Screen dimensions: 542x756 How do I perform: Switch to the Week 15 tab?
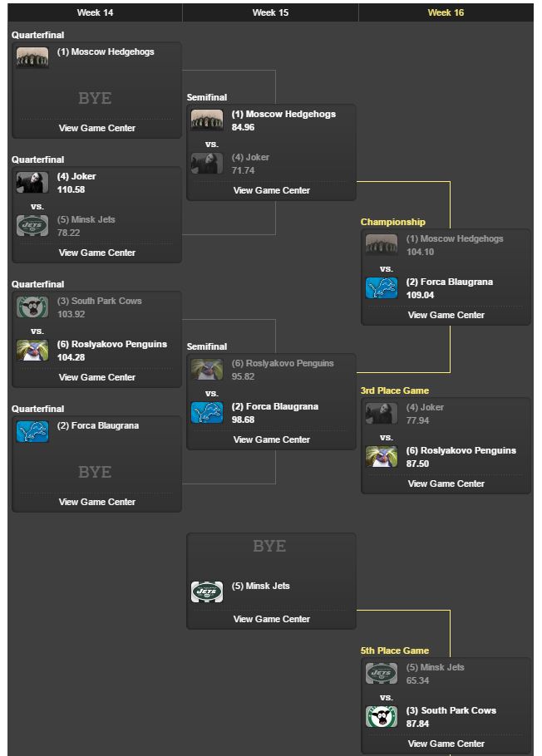click(270, 12)
